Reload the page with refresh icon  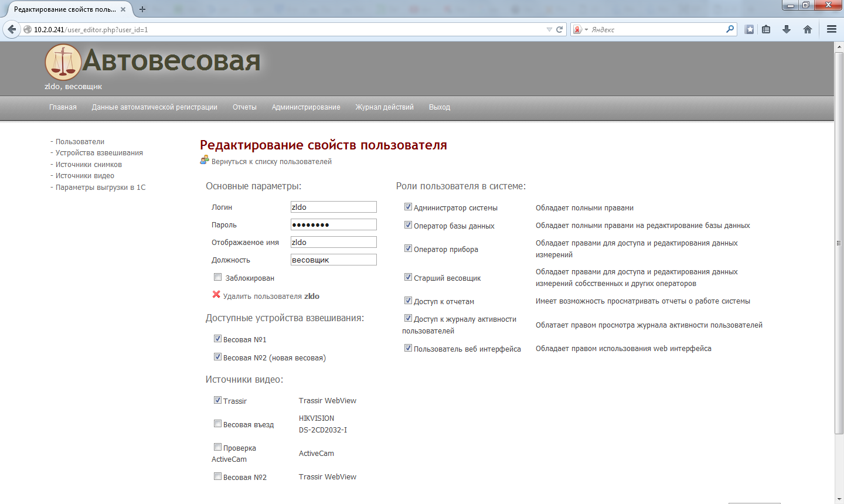click(x=560, y=29)
